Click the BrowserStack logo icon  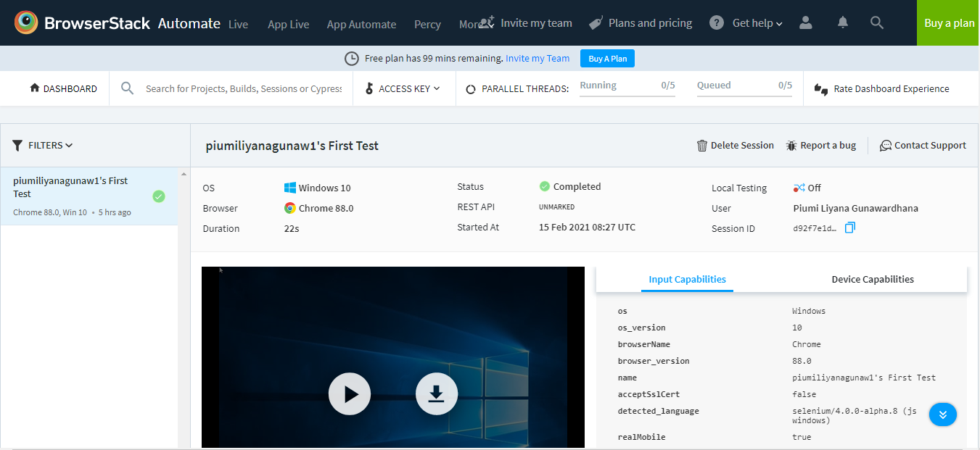tap(26, 23)
